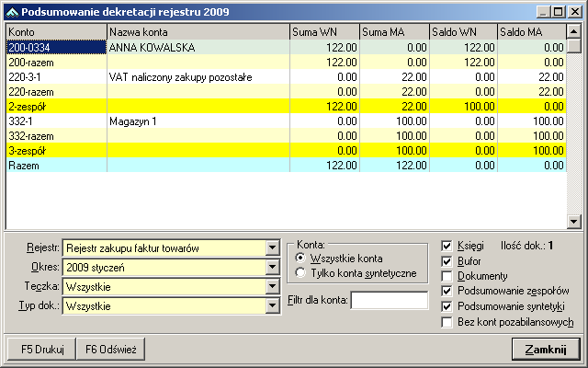Focus the Filtr dla konta input field

[x=390, y=300]
